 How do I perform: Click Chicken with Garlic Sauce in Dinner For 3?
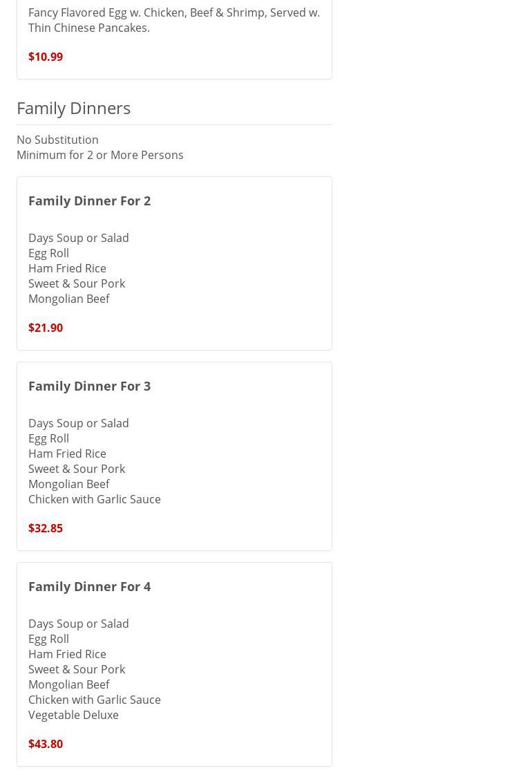[95, 499]
